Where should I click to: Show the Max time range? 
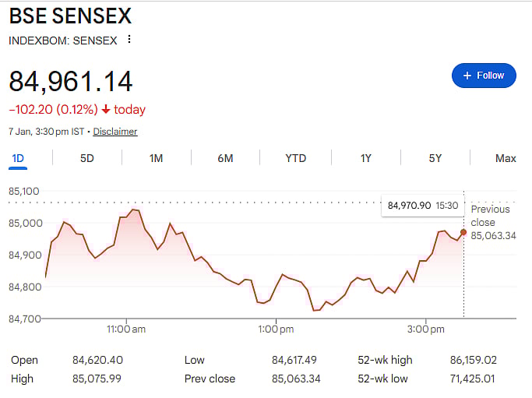tap(506, 158)
